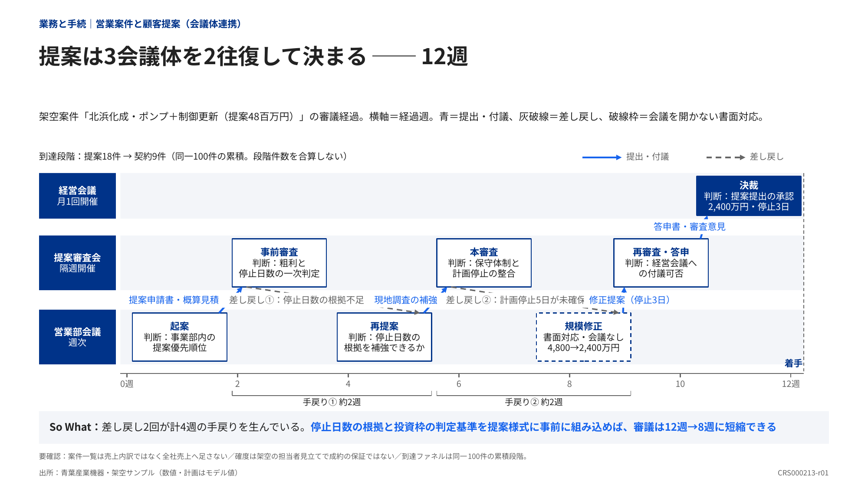This screenshot has width=868, height=488.
Task: Click the 手戻り① 約2週 bracket label
Action: [x=332, y=402]
